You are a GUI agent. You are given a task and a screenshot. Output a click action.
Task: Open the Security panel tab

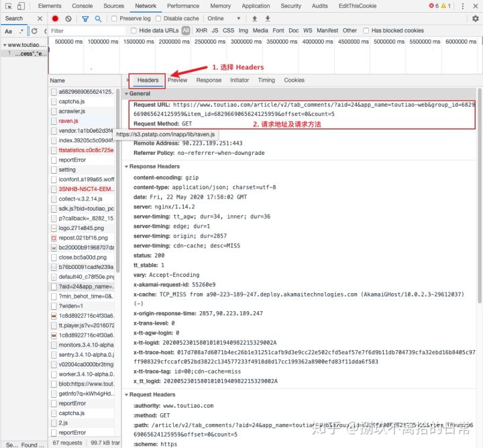click(x=290, y=6)
